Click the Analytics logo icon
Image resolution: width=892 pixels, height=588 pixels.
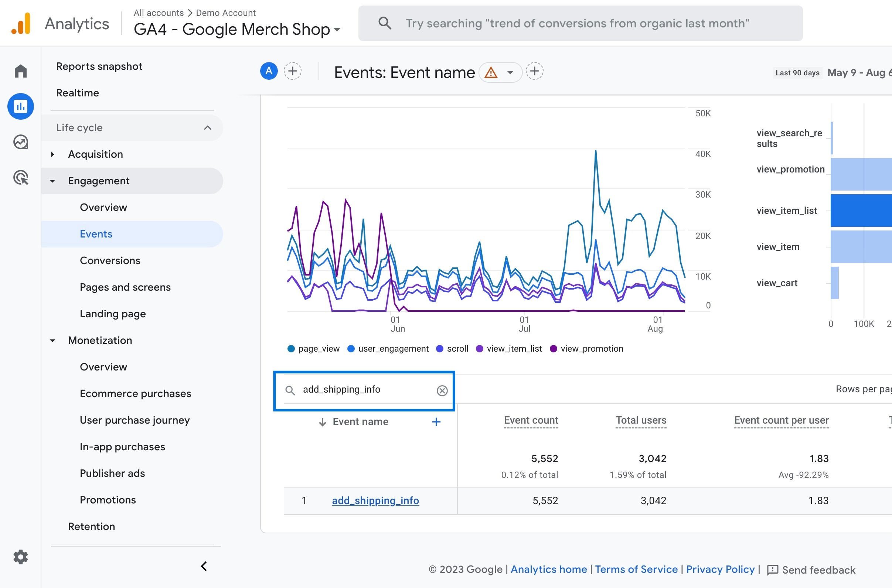point(21,23)
